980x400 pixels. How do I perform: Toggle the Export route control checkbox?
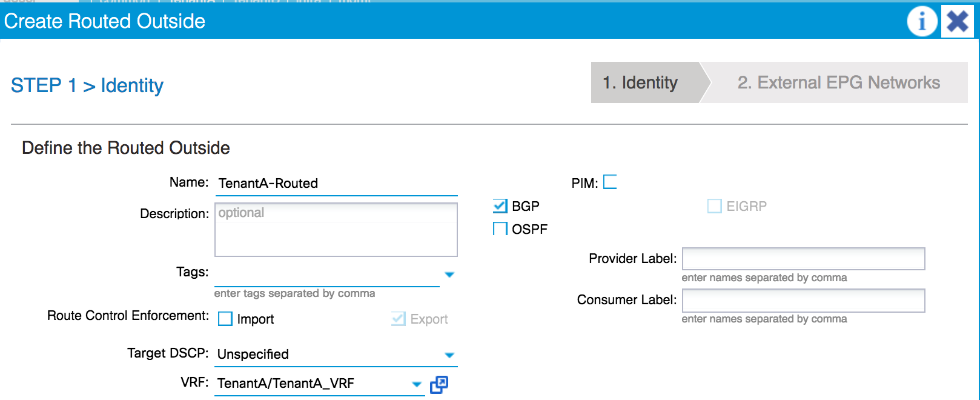pyautogui.click(x=399, y=319)
